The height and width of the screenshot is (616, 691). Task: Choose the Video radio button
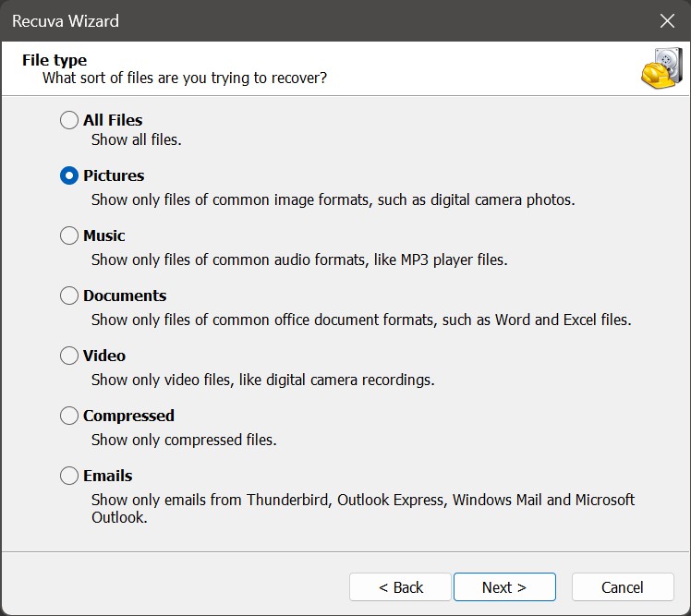[x=69, y=356]
